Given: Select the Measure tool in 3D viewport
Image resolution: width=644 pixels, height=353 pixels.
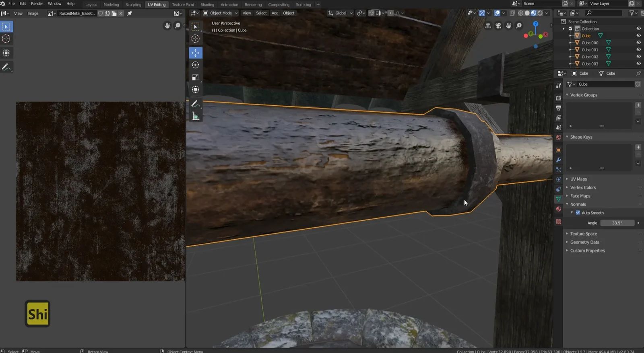Looking at the screenshot, I should pos(196,117).
